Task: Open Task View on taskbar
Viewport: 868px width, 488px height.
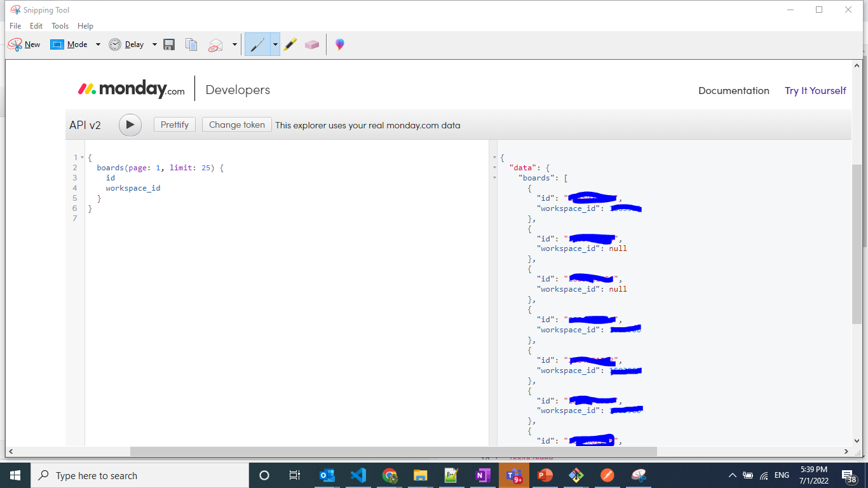Action: [x=295, y=475]
